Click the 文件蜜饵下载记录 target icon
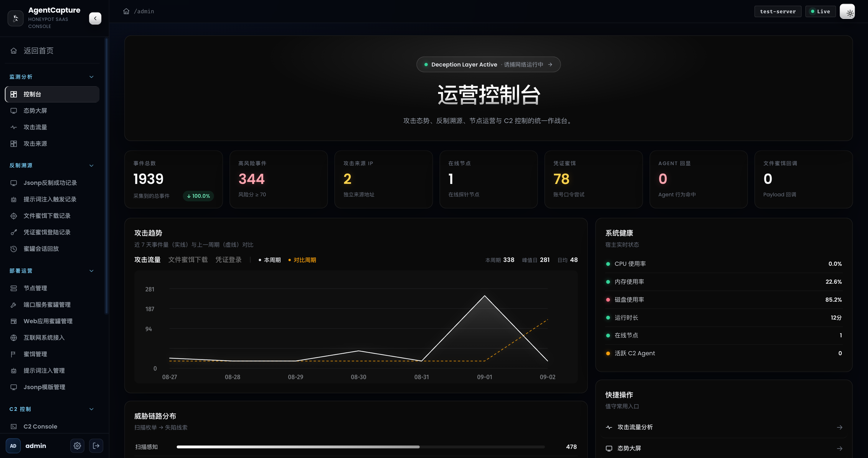This screenshot has height=458, width=868. [14, 216]
